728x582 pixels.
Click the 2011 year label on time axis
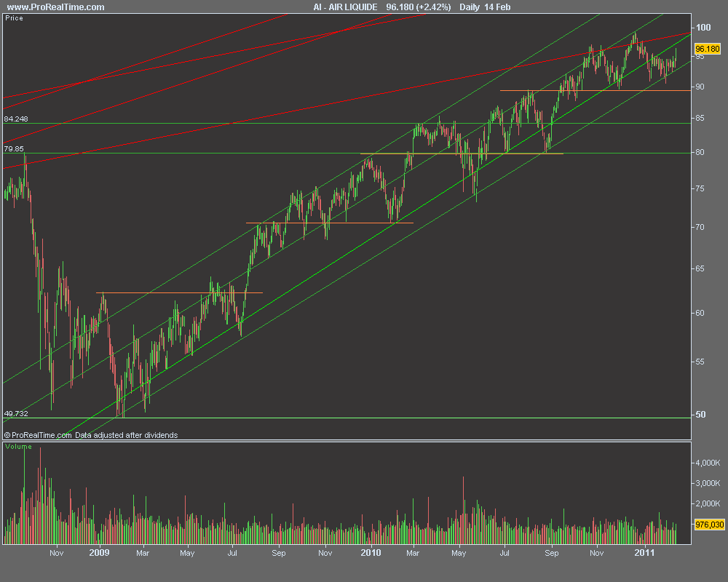[644, 553]
